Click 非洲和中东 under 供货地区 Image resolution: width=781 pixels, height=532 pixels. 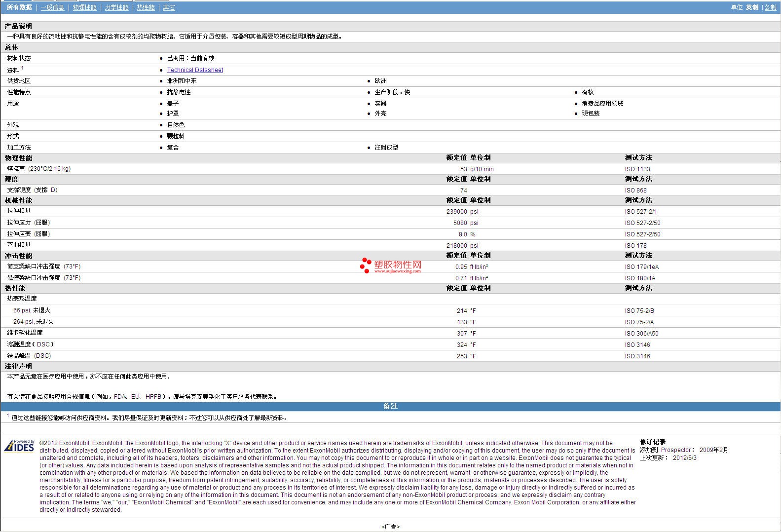pos(182,81)
